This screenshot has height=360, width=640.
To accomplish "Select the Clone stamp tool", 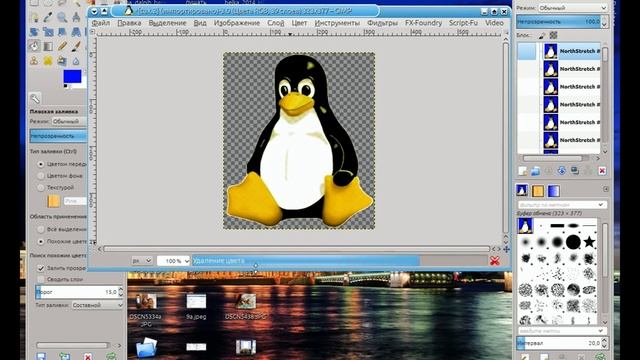I will [34, 61].
